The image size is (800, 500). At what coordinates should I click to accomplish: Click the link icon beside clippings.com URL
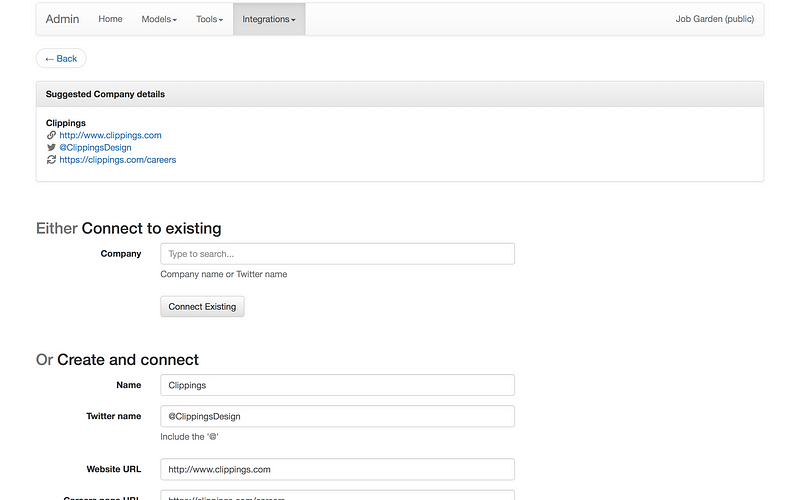51,135
